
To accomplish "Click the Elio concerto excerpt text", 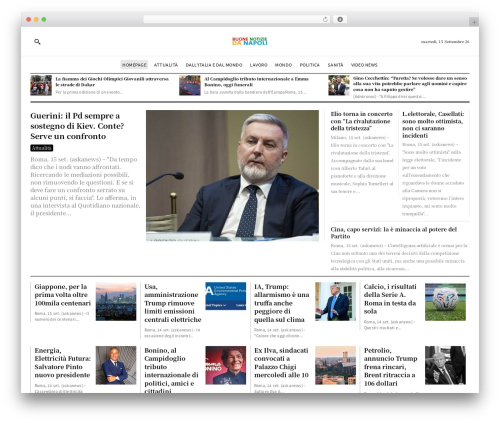I will coord(362,164).
